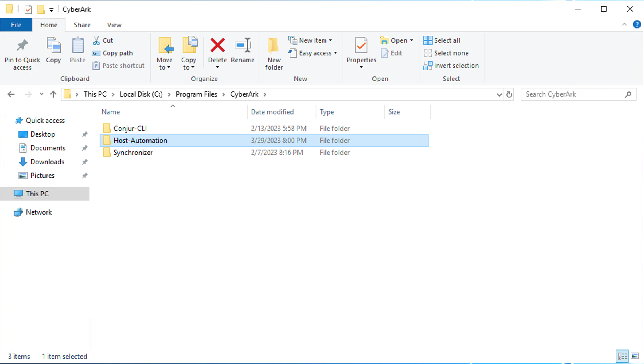
Task: Switch to Details view in status bar
Action: pyautogui.click(x=622, y=356)
